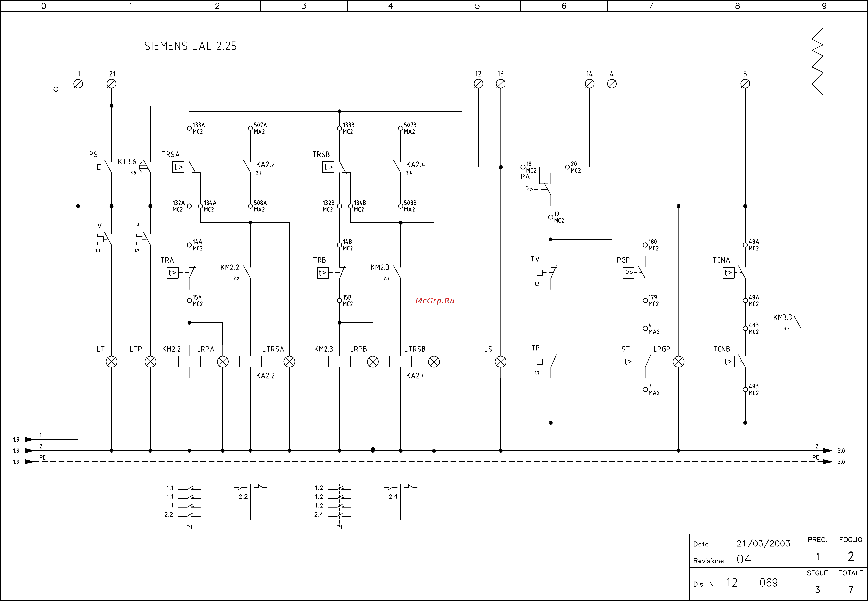The width and height of the screenshot is (868, 601).
Task: Click the LTRSB lamp symbol
Action: [434, 362]
